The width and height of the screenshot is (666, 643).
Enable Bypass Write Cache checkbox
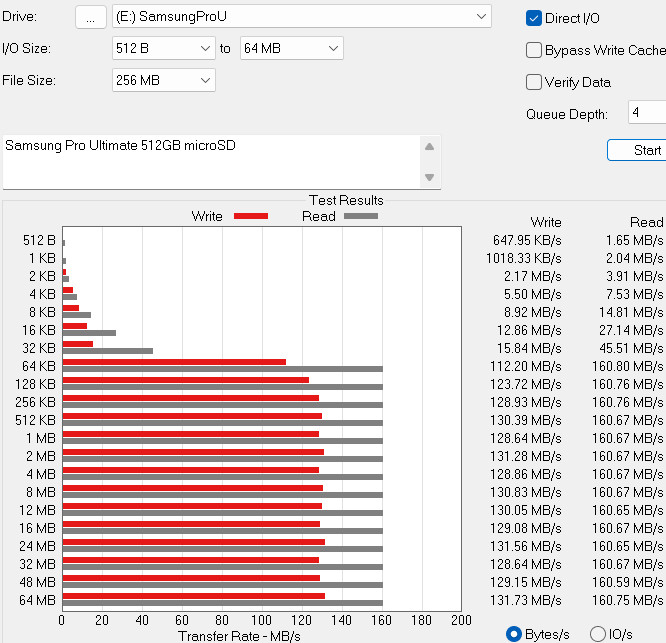point(533,50)
